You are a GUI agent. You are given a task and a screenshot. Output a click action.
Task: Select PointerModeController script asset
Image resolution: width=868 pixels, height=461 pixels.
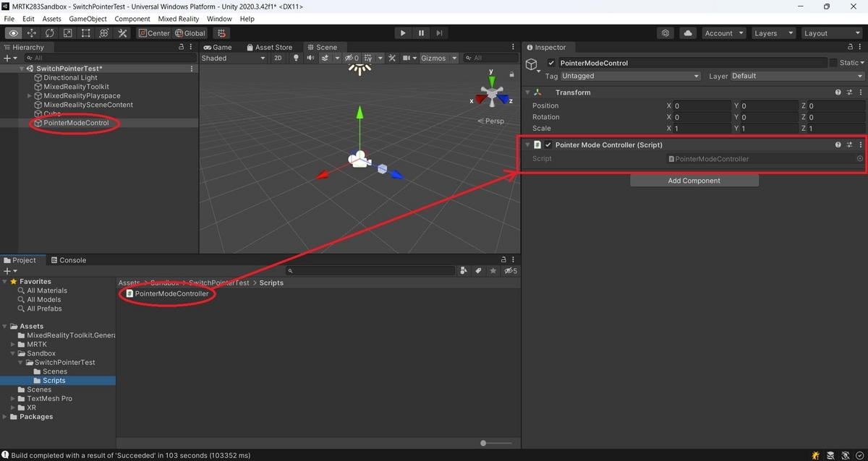coord(167,293)
